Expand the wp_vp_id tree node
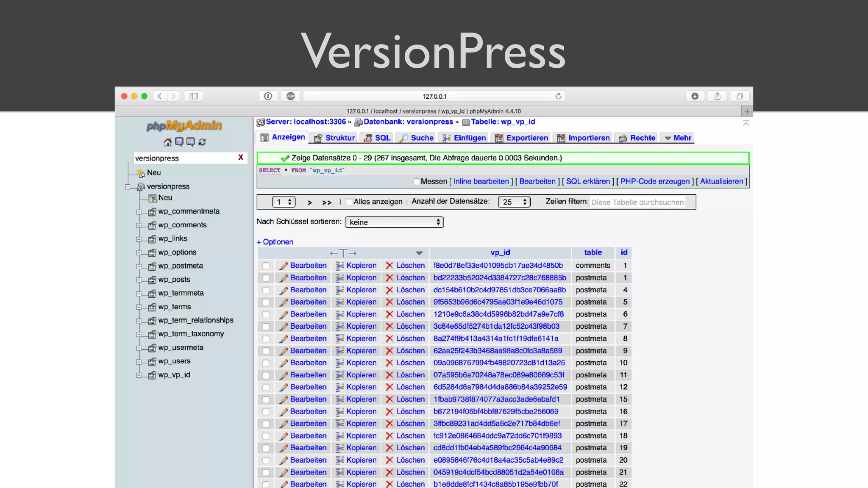The width and height of the screenshot is (868, 488). [139, 375]
